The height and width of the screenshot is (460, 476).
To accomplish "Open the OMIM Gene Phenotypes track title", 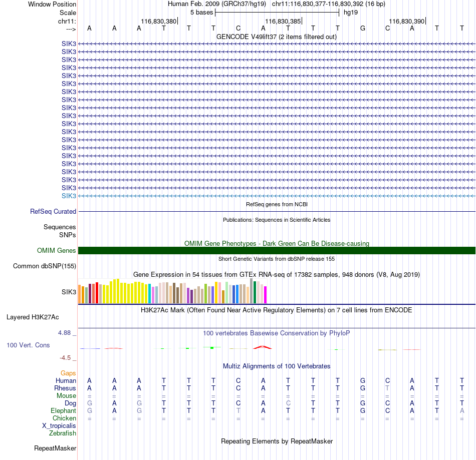I will (277, 243).
